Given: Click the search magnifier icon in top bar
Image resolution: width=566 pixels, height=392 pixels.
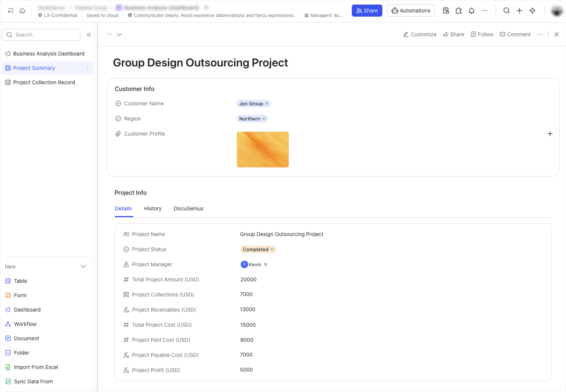Looking at the screenshot, I should pos(506,11).
